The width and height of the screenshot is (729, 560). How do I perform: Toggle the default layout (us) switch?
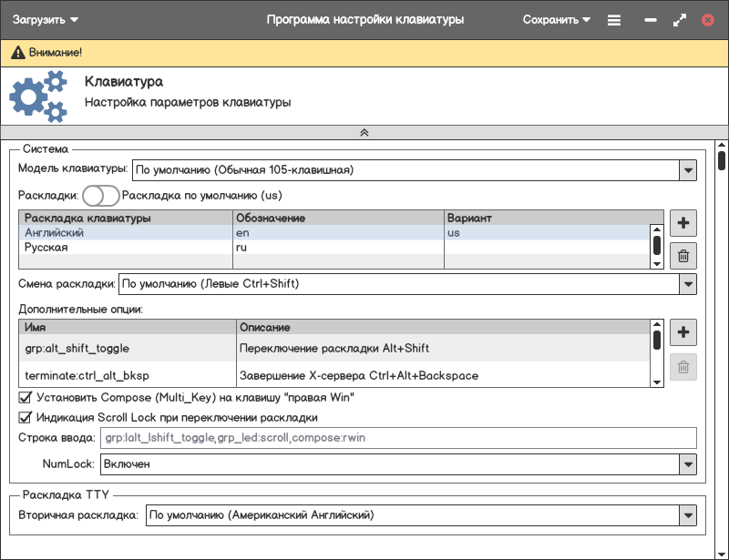[x=100, y=195]
